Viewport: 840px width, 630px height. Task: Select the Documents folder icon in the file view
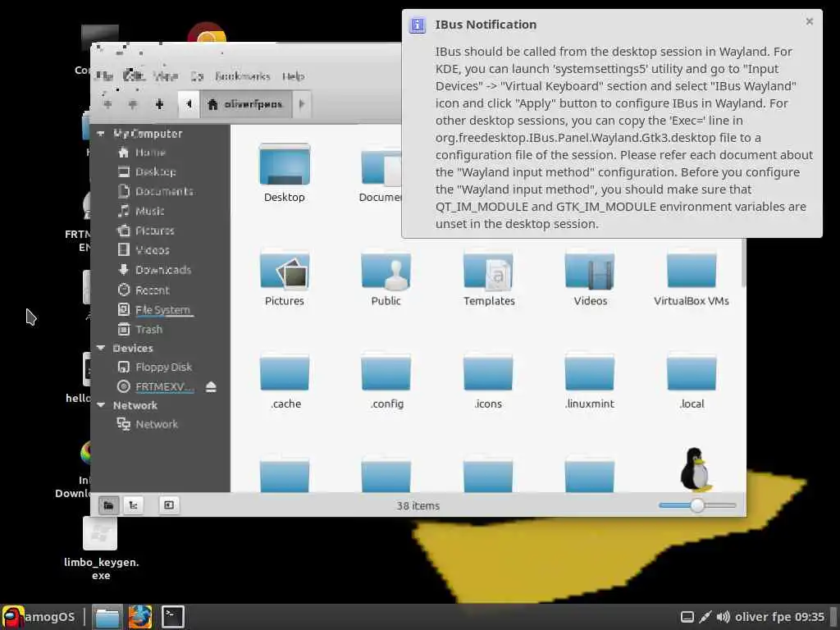(x=381, y=167)
